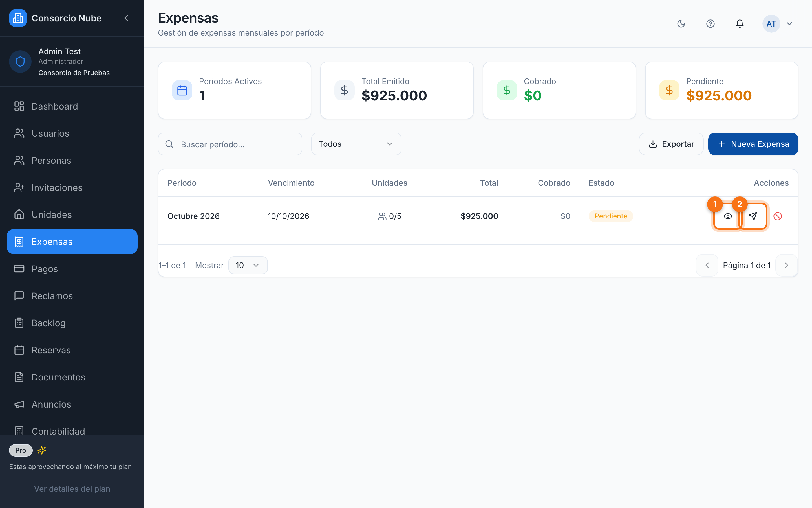Go to the next page arrow

787,265
